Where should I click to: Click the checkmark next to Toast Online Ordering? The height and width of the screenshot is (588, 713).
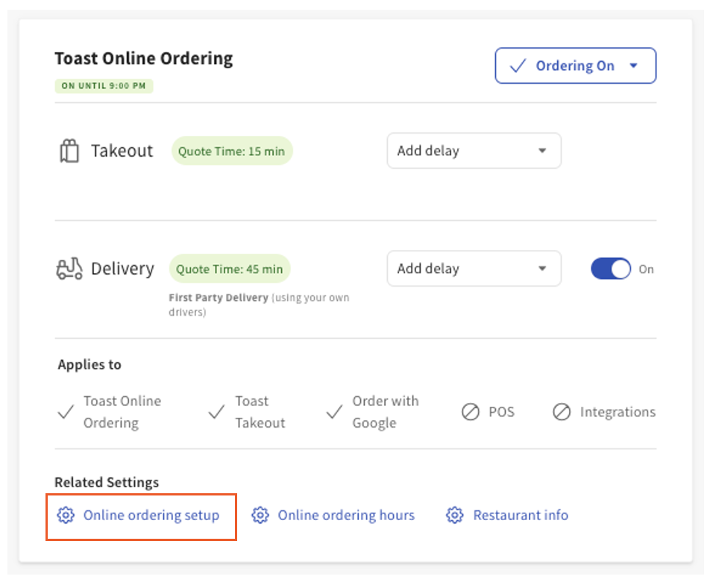point(66,411)
